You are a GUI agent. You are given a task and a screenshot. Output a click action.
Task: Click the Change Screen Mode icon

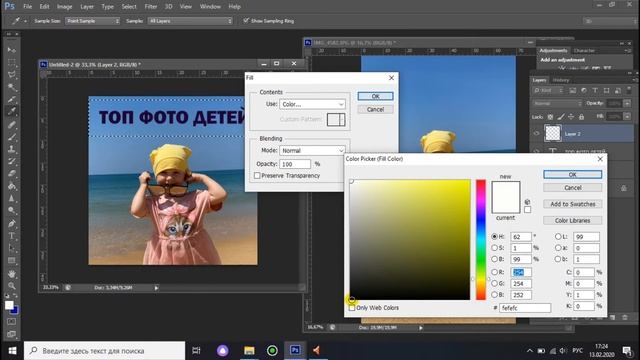tap(12, 334)
